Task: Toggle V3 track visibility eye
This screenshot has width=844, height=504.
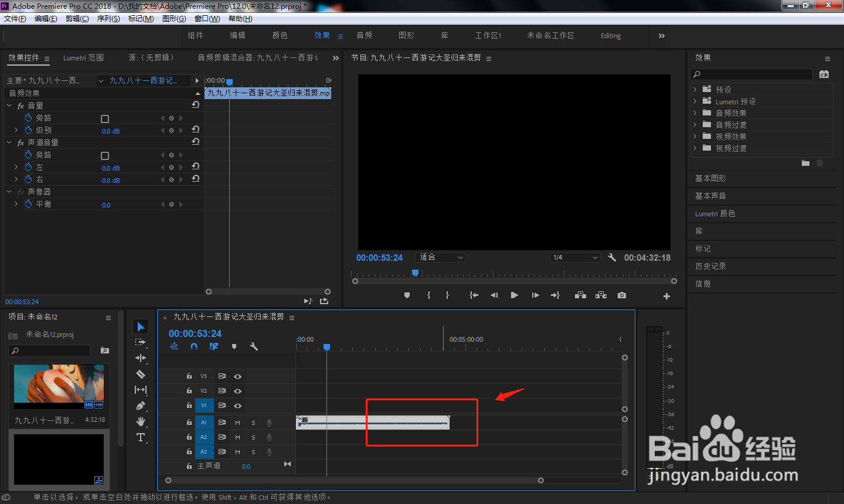Action: point(237,376)
